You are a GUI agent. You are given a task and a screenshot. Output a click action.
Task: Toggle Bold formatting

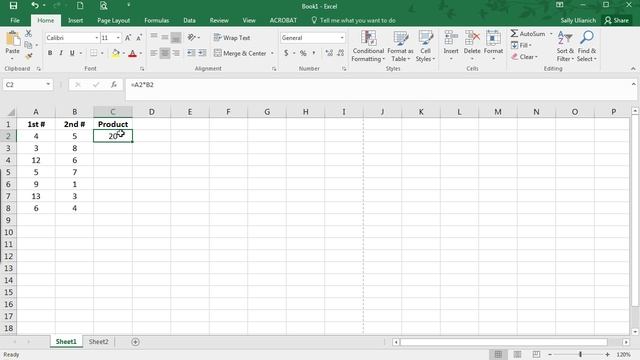50,53
